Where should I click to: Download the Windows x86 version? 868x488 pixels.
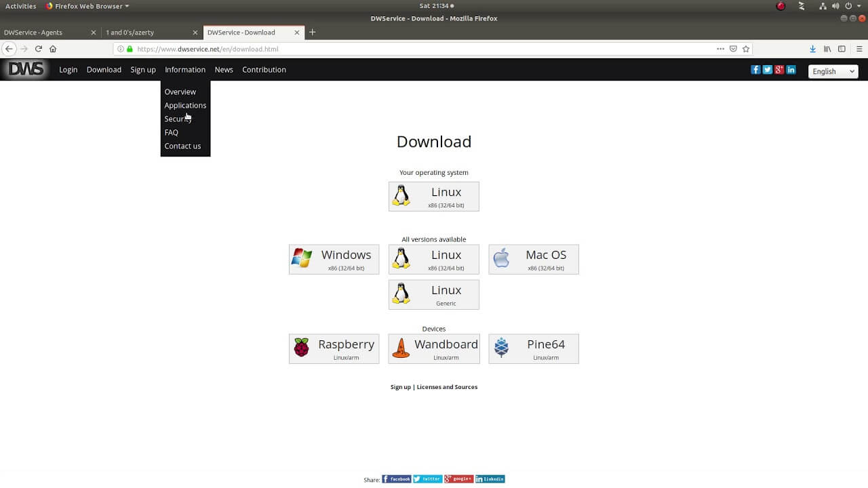(334, 260)
